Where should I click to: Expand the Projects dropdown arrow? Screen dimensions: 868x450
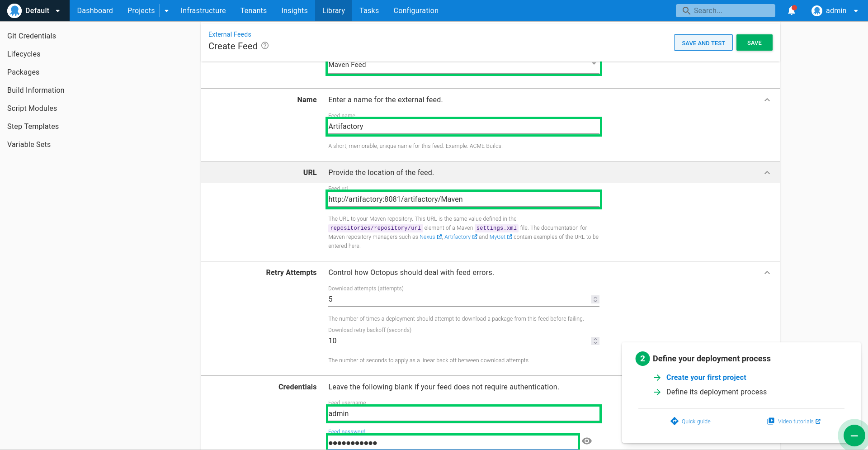coord(166,11)
